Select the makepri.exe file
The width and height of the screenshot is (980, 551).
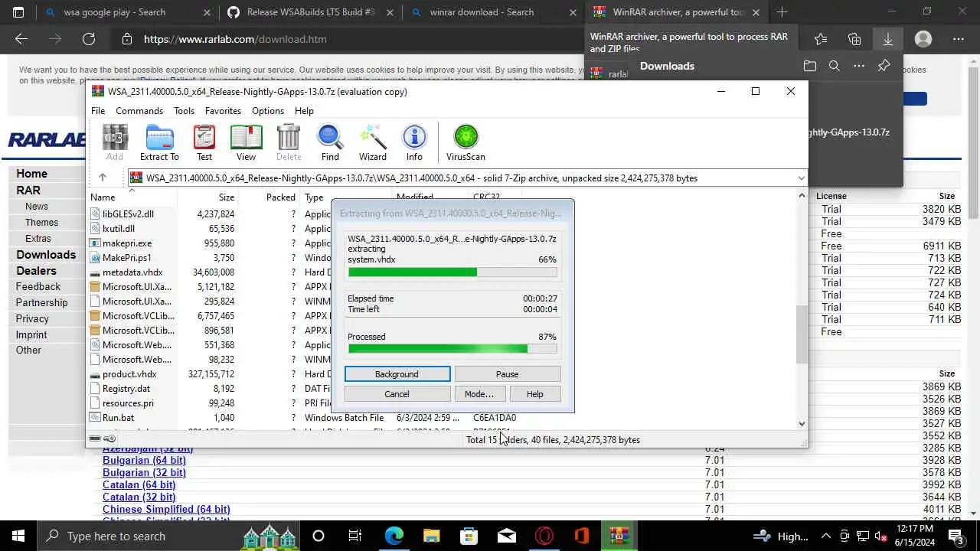click(x=127, y=243)
